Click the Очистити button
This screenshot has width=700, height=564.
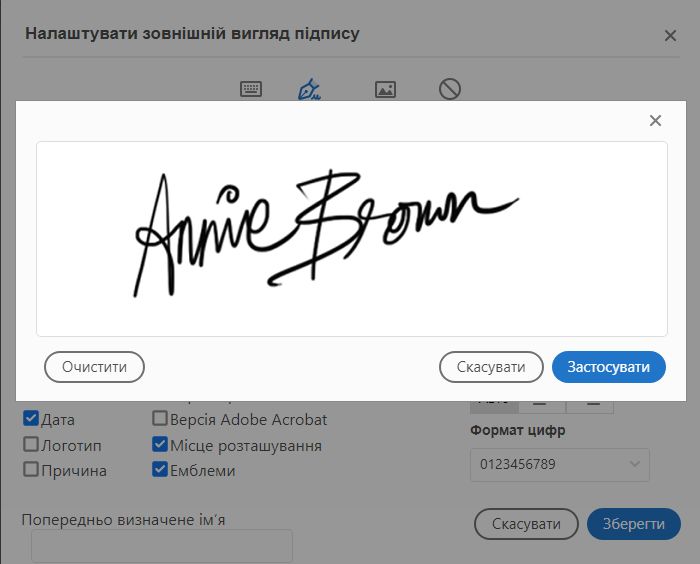94,367
